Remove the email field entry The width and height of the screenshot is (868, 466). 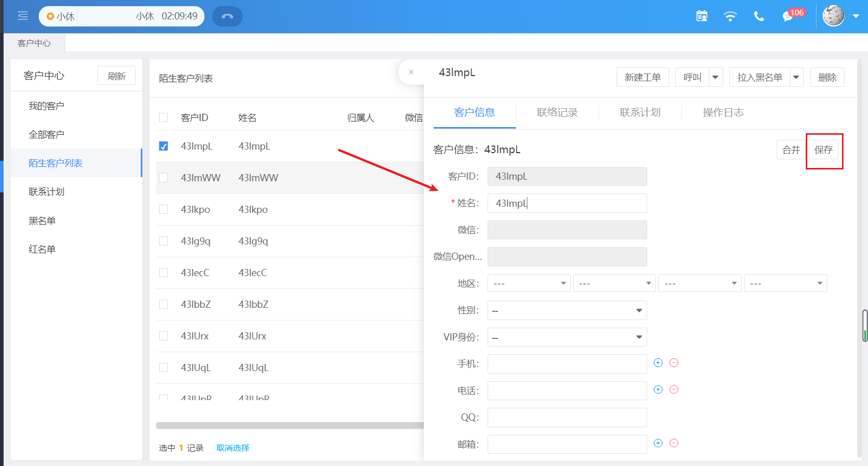(x=674, y=443)
